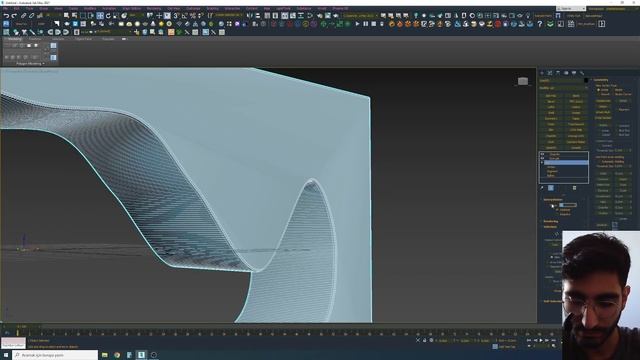Choose Rectangular Selection Region icon

(x=83, y=16)
